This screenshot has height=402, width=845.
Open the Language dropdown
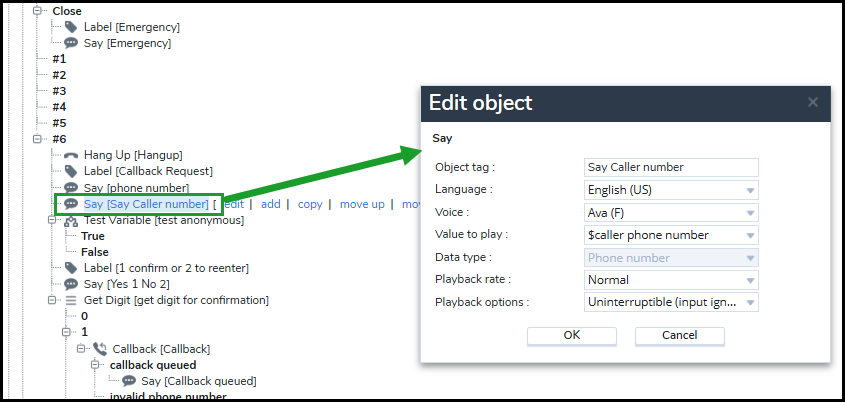pos(671,190)
